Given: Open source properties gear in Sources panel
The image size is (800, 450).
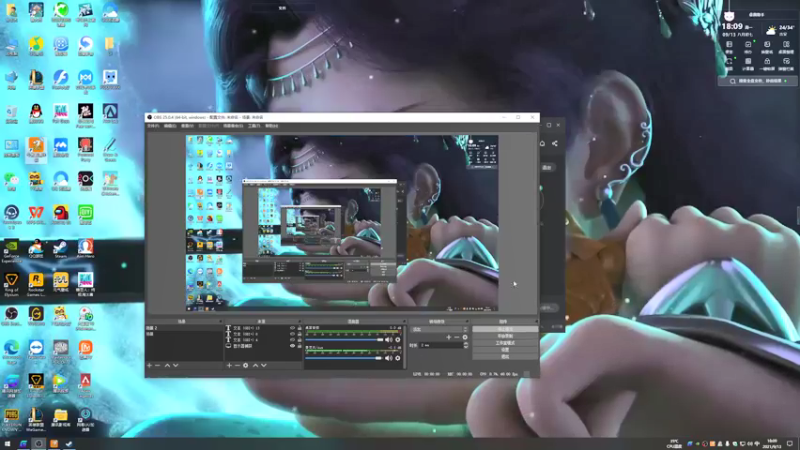Looking at the screenshot, I should pyautogui.click(x=246, y=365).
